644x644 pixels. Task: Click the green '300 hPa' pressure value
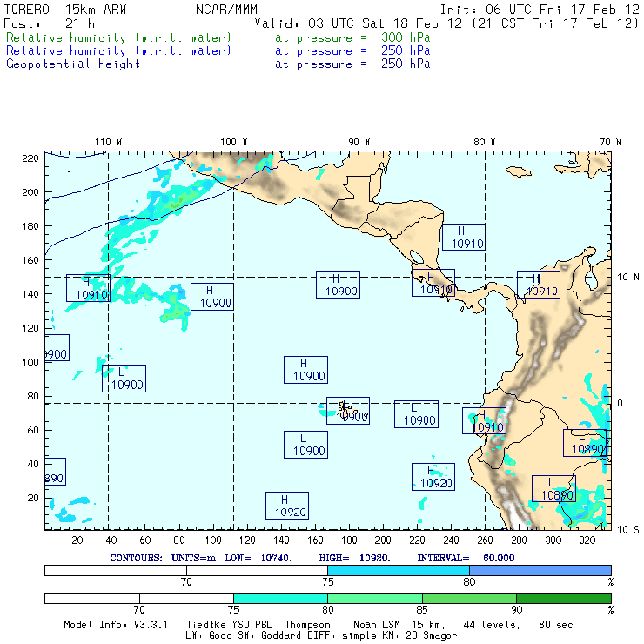pos(406,37)
